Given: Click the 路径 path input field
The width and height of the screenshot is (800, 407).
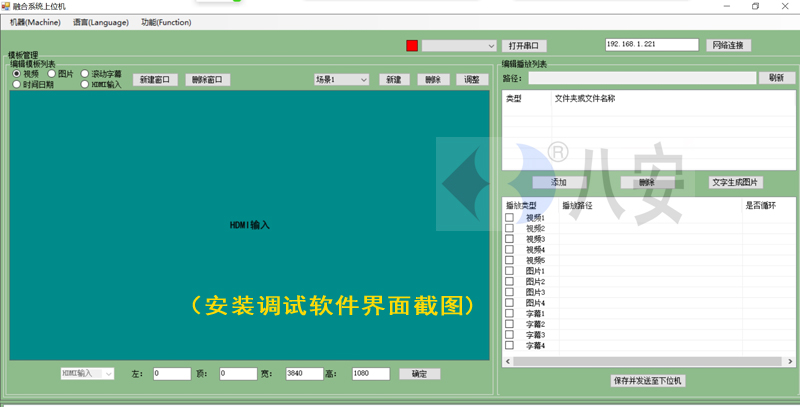Looking at the screenshot, I should tap(642, 78).
